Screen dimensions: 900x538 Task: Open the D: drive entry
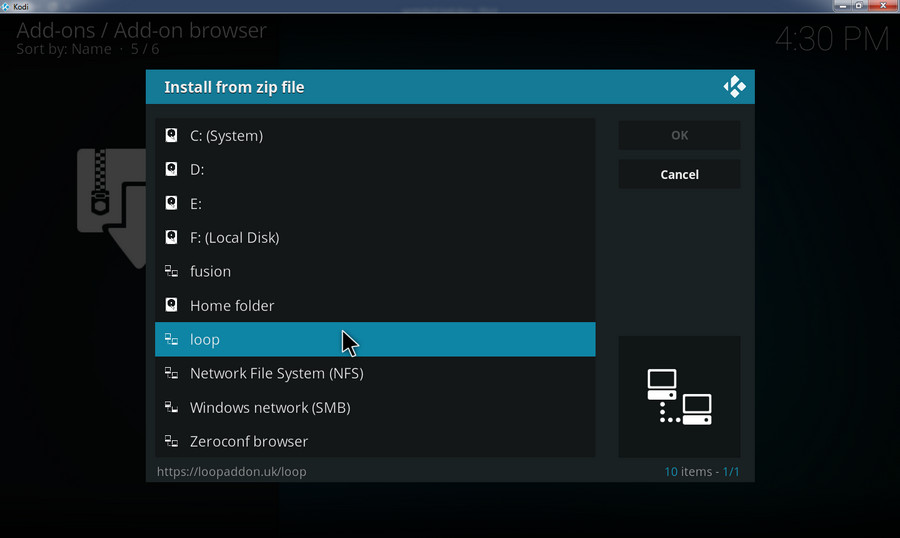click(x=375, y=169)
